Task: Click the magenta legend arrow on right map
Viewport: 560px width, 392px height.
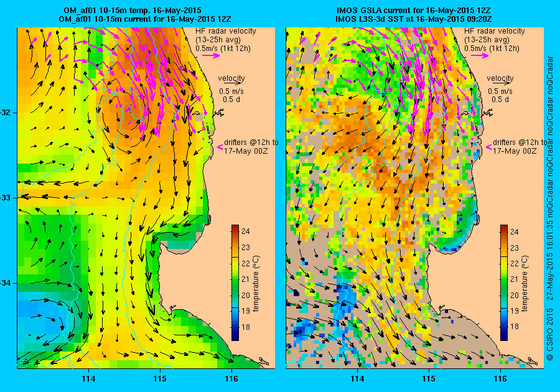Action: [480, 55]
